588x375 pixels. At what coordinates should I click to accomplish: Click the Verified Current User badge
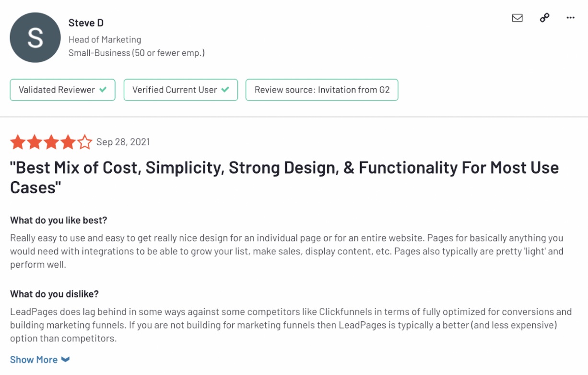180,90
